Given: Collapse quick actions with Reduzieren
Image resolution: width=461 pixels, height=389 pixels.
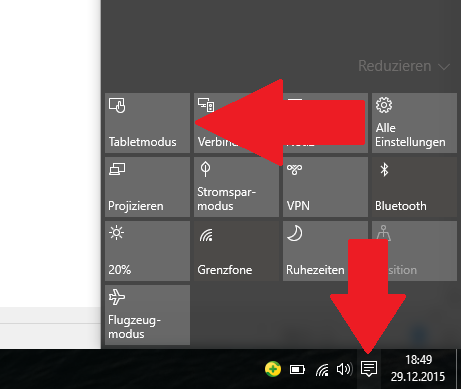Looking at the screenshot, I should pyautogui.click(x=395, y=66).
